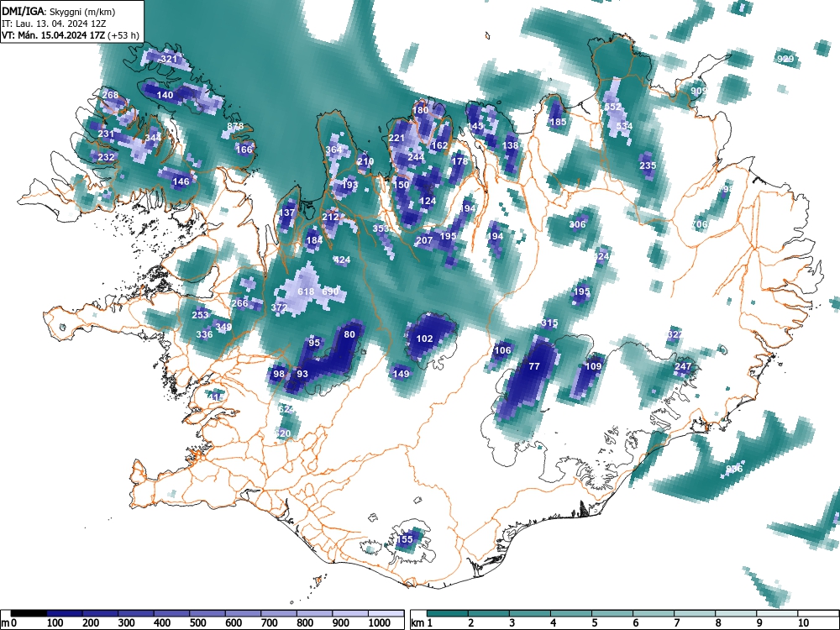The image size is (840, 630).
Task: Select the black 0–100 m legend swatch
Action: (x=29, y=613)
